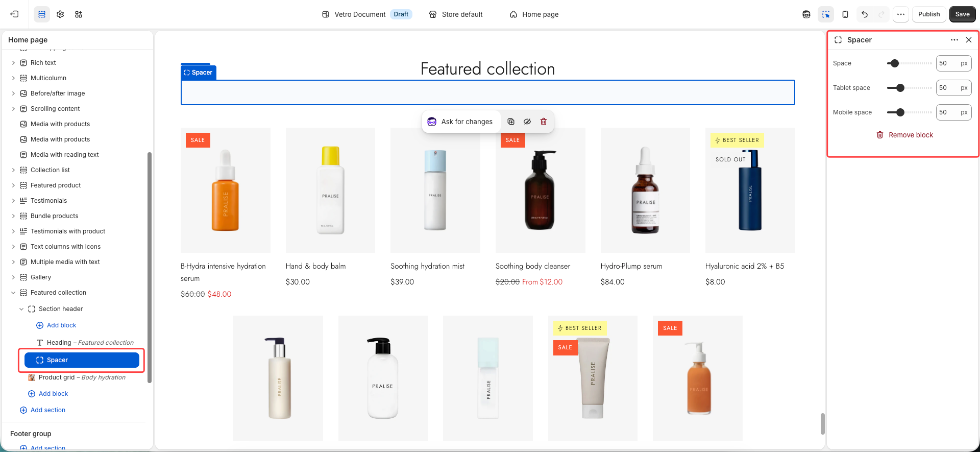
Task: Click the Tablet space value field
Action: tap(953, 88)
